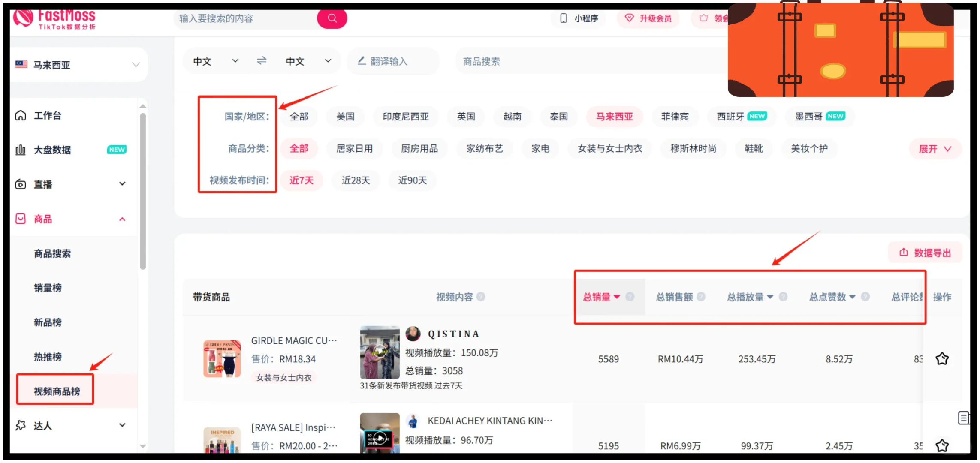The width and height of the screenshot is (980, 463).
Task: Click the 升级会员 button
Action: 648,18
